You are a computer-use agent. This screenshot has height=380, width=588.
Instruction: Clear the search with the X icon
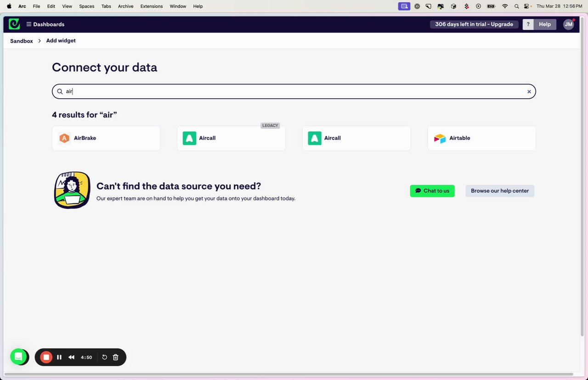tap(529, 91)
